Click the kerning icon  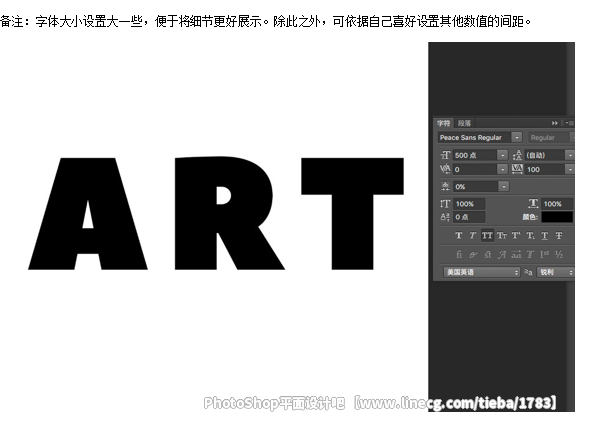click(x=445, y=169)
